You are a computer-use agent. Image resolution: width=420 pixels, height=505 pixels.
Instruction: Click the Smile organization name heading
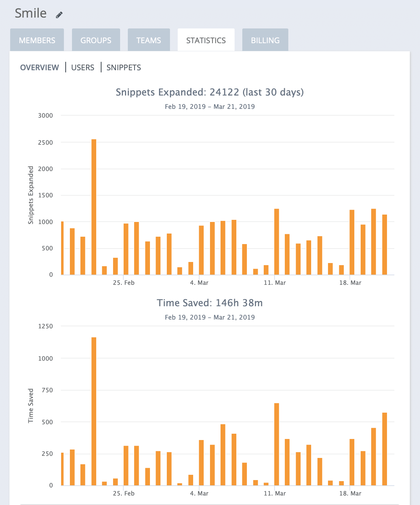click(x=31, y=13)
